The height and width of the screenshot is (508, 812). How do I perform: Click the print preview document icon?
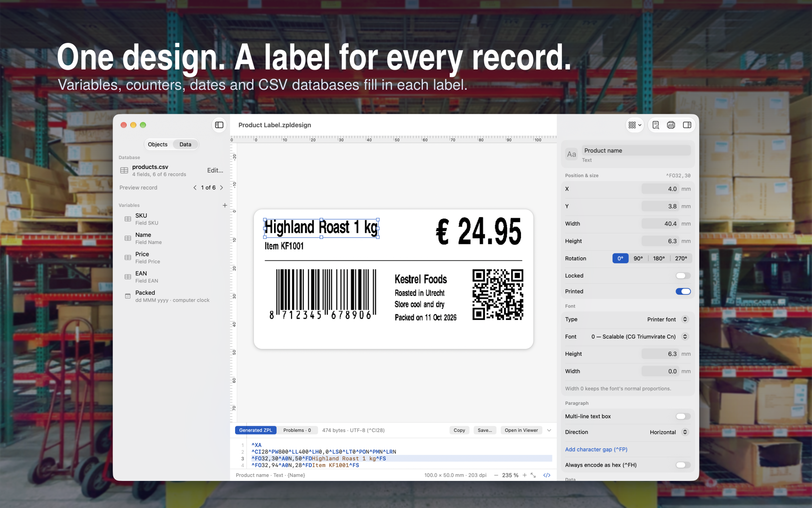tap(656, 125)
